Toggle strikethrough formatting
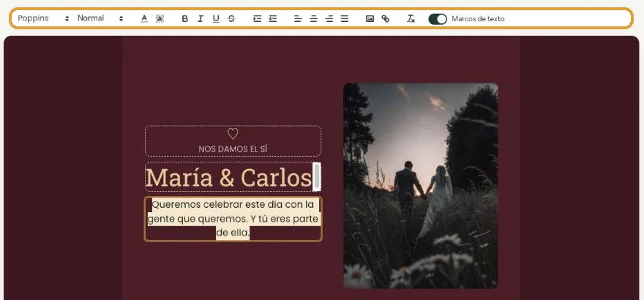 tap(232, 18)
